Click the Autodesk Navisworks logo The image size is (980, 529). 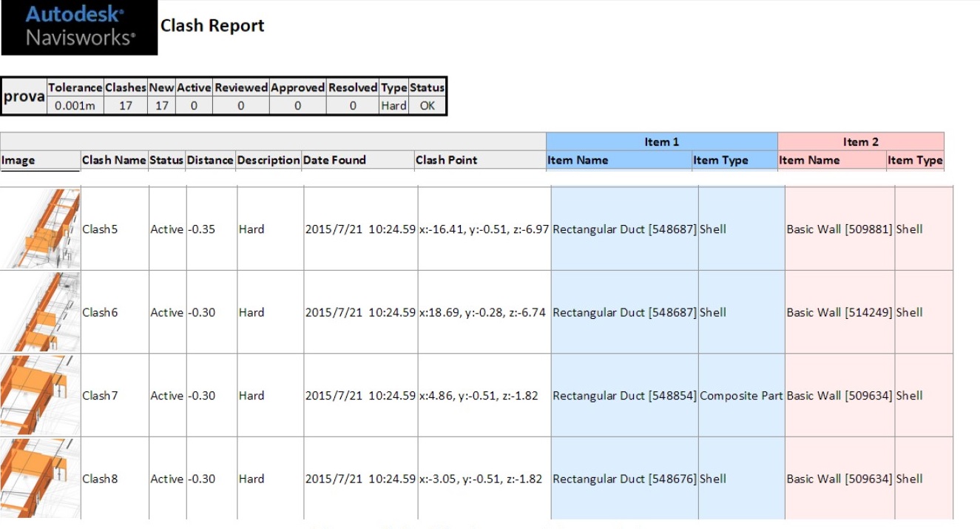pyautogui.click(x=79, y=27)
